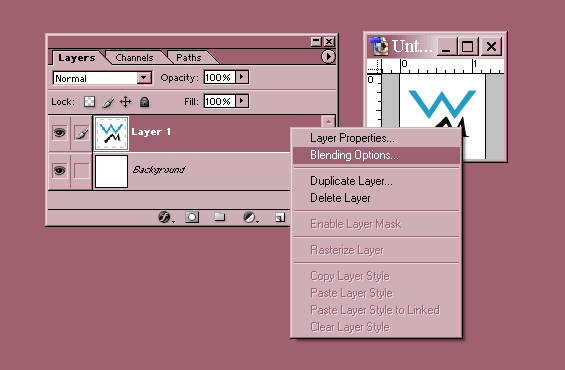Choose Delete Layer from context menu

click(376, 198)
